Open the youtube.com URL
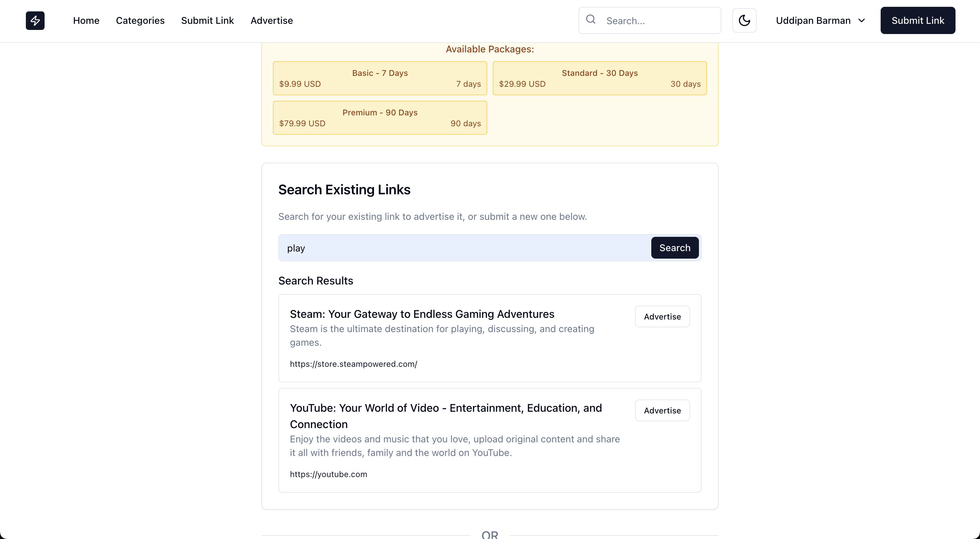 tap(328, 474)
